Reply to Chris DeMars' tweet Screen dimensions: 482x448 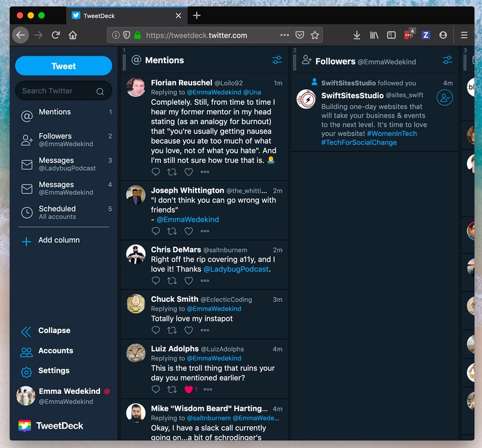(x=156, y=281)
